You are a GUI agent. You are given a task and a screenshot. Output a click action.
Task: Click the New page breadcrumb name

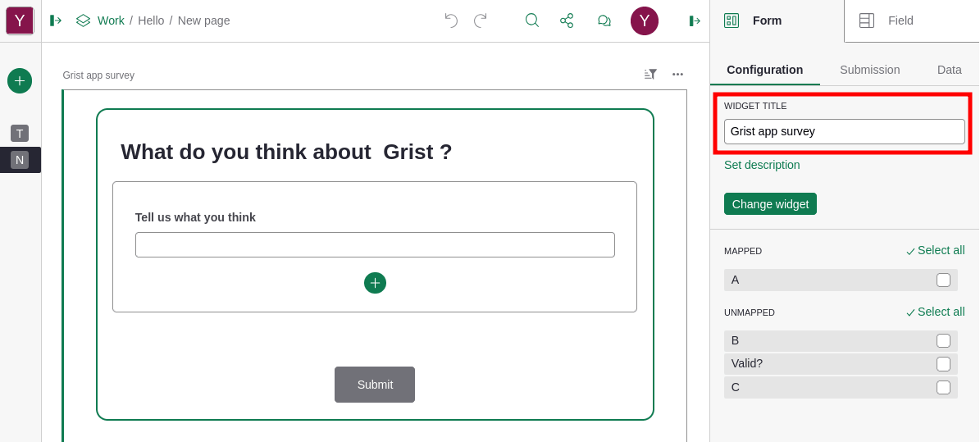[203, 21]
